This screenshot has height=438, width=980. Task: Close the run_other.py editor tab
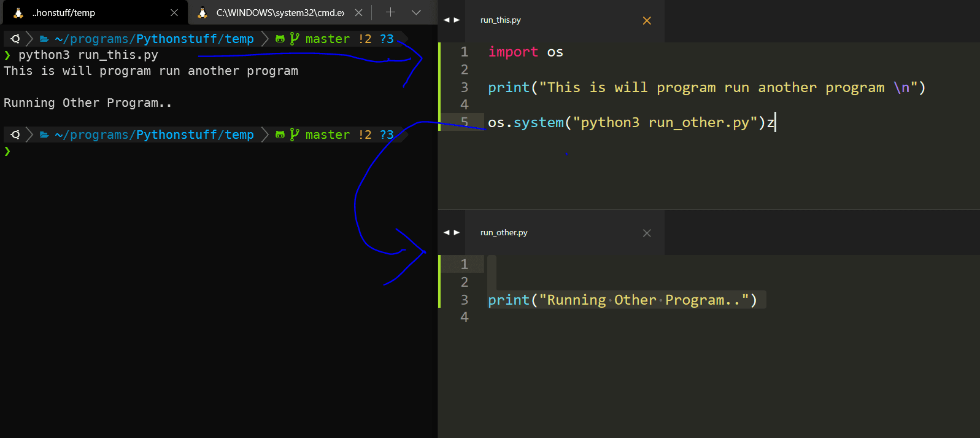click(x=647, y=233)
